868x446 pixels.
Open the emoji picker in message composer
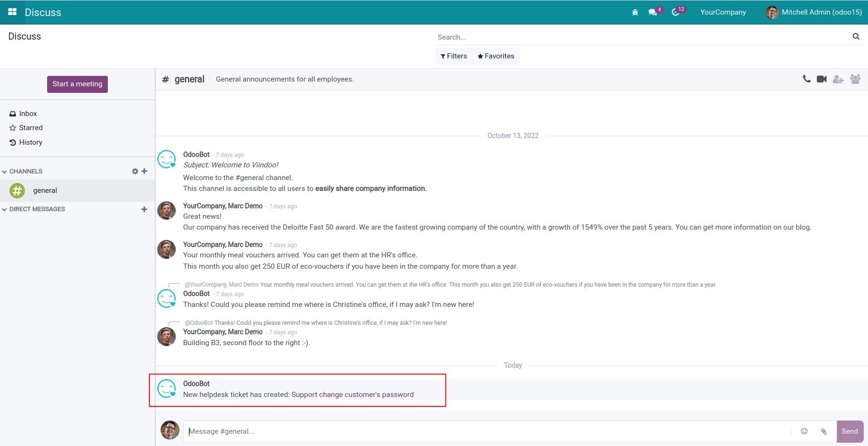(804, 431)
